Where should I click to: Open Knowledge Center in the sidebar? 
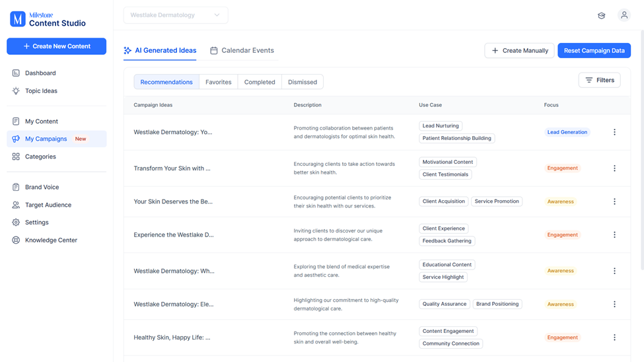click(56, 240)
